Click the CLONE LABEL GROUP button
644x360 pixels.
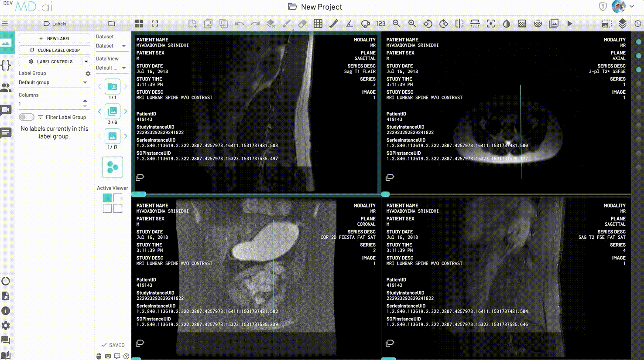55,50
